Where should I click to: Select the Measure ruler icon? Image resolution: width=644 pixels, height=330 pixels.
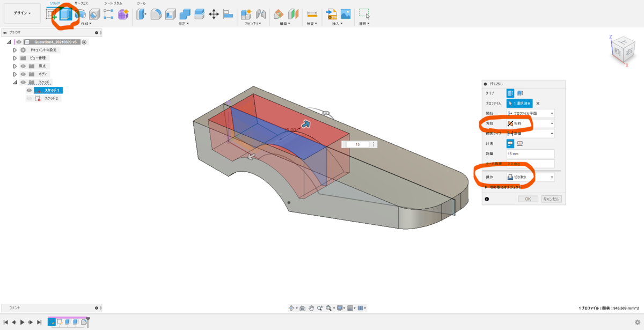pyautogui.click(x=312, y=14)
